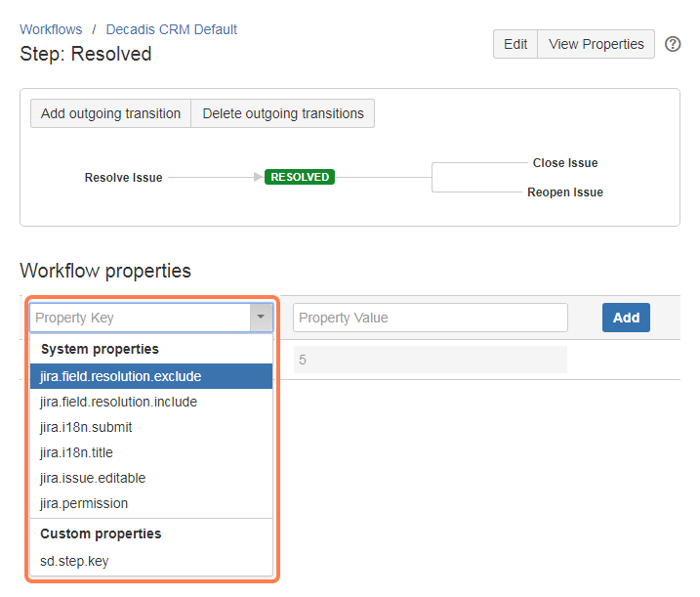Focus the Property Value input field

point(430,318)
